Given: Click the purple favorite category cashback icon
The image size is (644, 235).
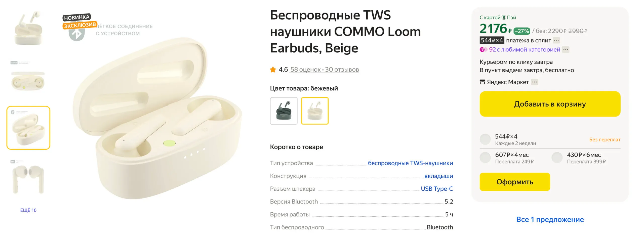Looking at the screenshot, I should [x=483, y=50].
